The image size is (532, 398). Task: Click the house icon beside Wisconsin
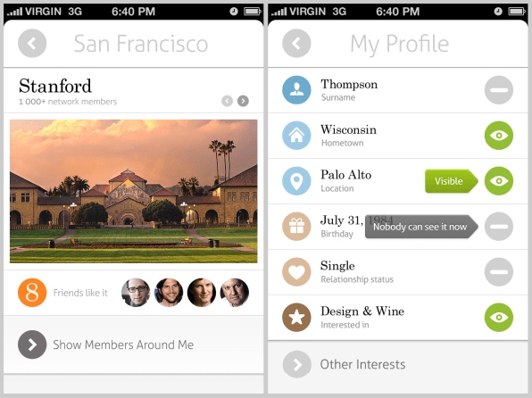[296, 136]
